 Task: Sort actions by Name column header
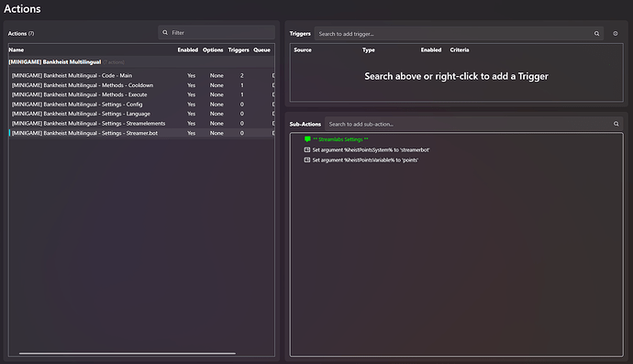tap(17, 50)
